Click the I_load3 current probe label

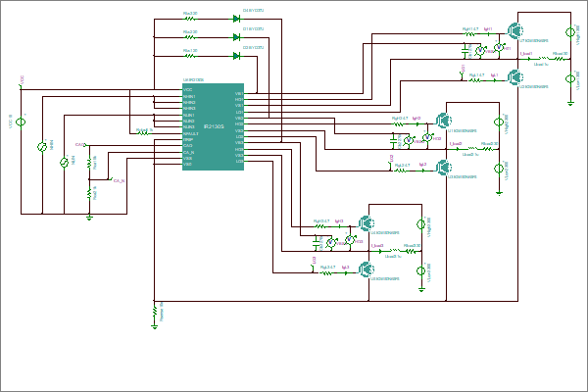point(377,246)
